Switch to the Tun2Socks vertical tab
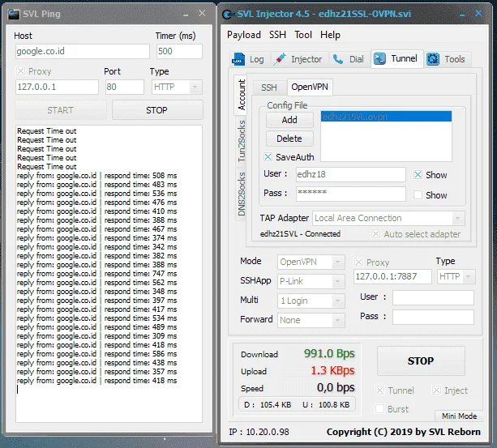 point(242,141)
